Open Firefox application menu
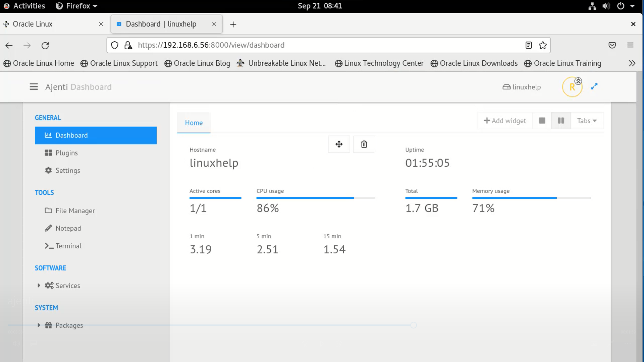Screen dimensions: 644x362 coord(630,45)
